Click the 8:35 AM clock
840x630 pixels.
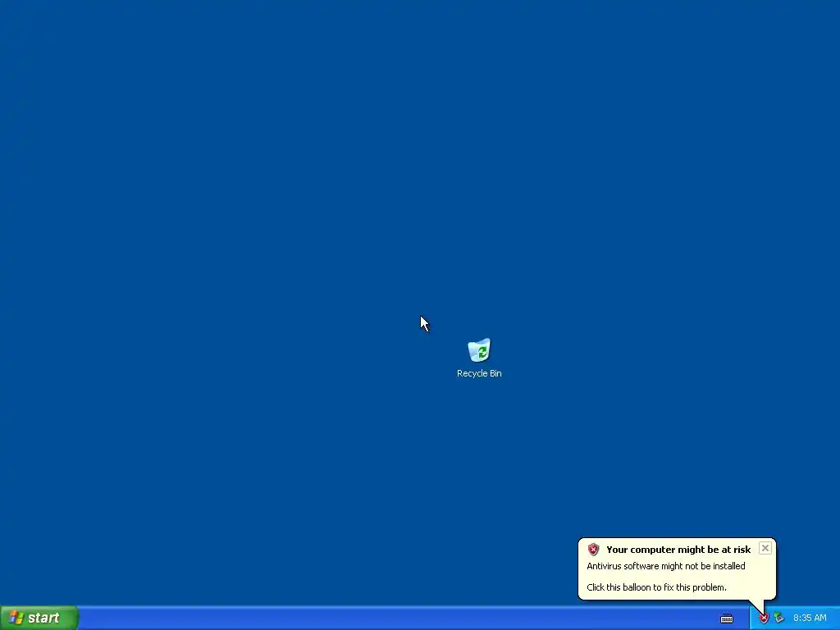click(x=810, y=619)
